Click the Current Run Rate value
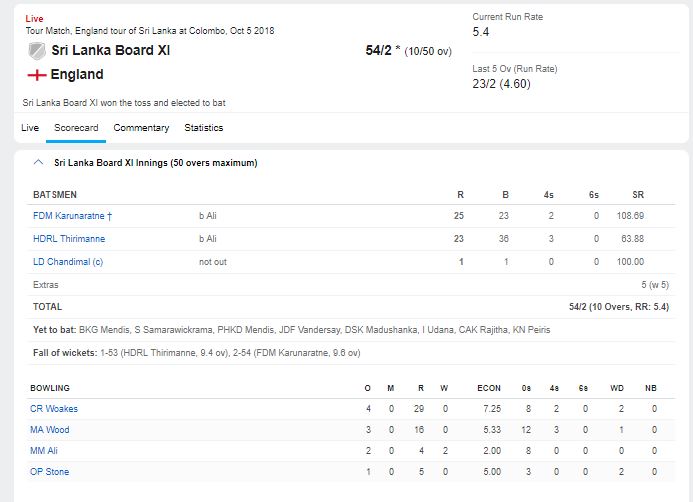The height and width of the screenshot is (502, 693). 480,32
